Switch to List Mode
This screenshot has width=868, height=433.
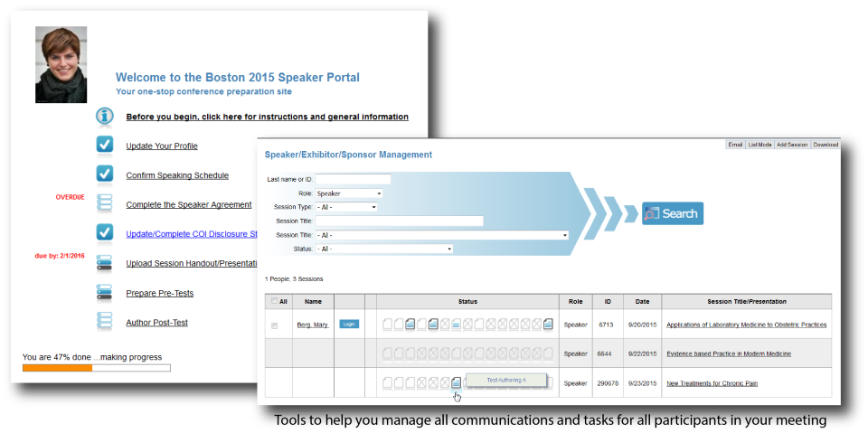tap(759, 145)
